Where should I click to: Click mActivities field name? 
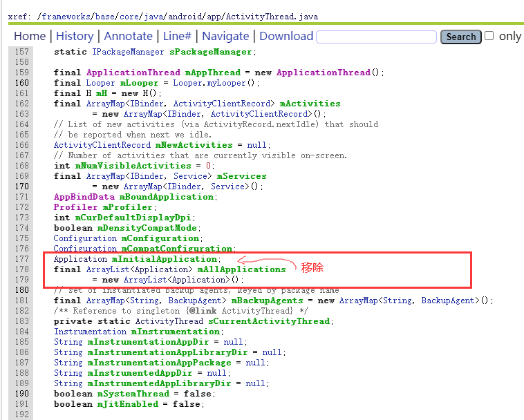tap(310, 104)
